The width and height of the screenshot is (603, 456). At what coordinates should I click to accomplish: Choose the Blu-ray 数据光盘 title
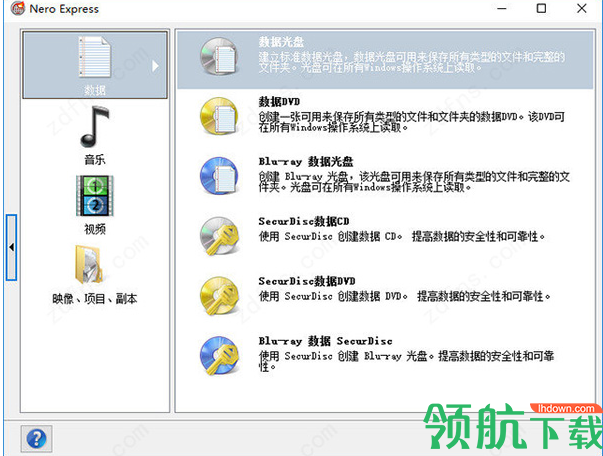pos(306,161)
